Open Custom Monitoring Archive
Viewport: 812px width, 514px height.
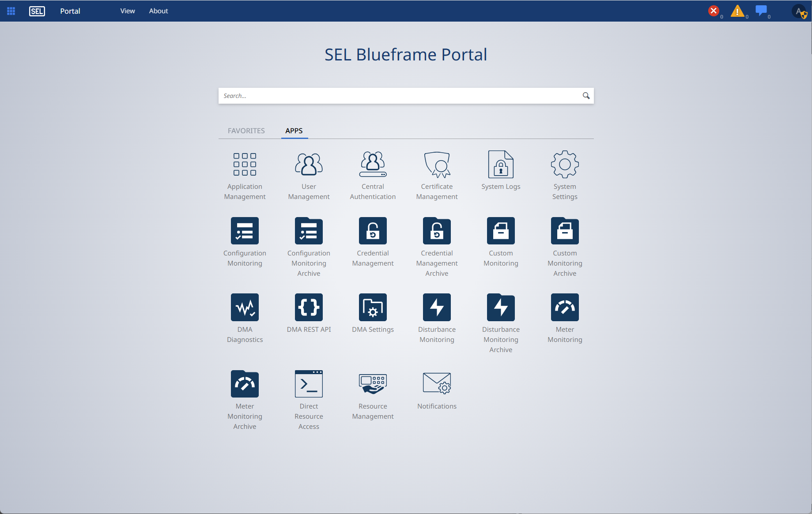tap(565, 231)
